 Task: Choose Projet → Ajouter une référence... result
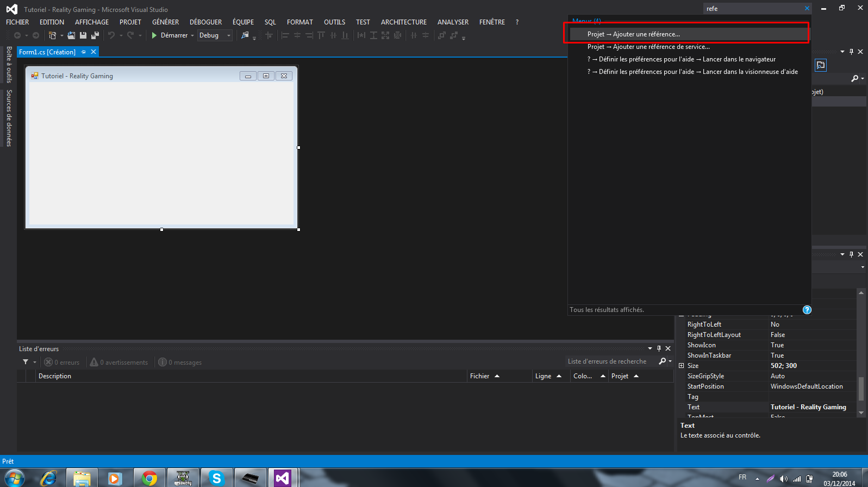pos(688,34)
